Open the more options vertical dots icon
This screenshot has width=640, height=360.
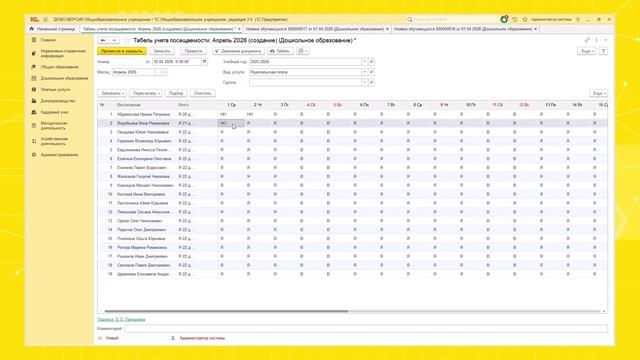point(596,40)
